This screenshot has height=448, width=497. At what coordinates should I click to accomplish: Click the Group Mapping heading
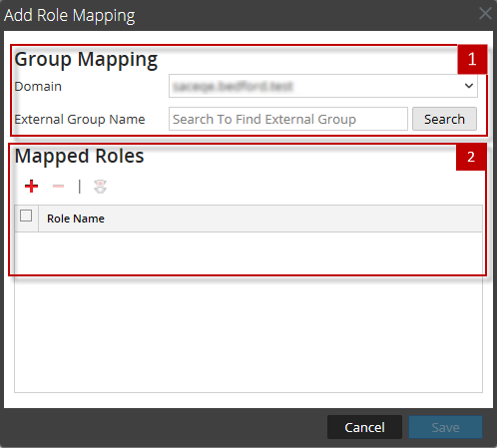[x=86, y=60]
